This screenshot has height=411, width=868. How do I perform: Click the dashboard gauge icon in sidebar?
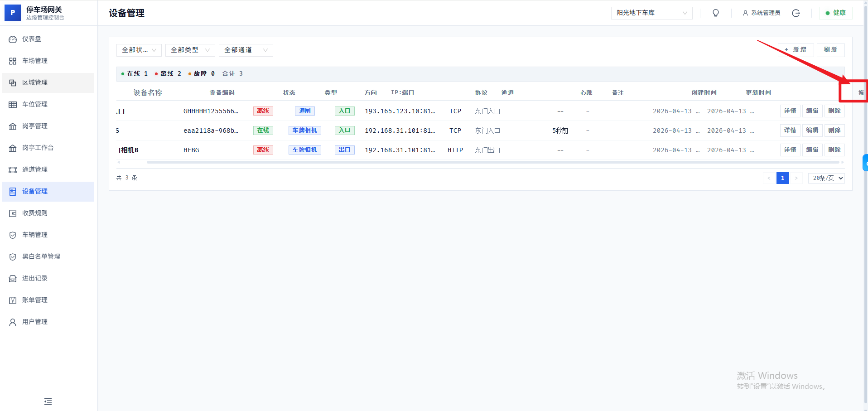point(13,39)
